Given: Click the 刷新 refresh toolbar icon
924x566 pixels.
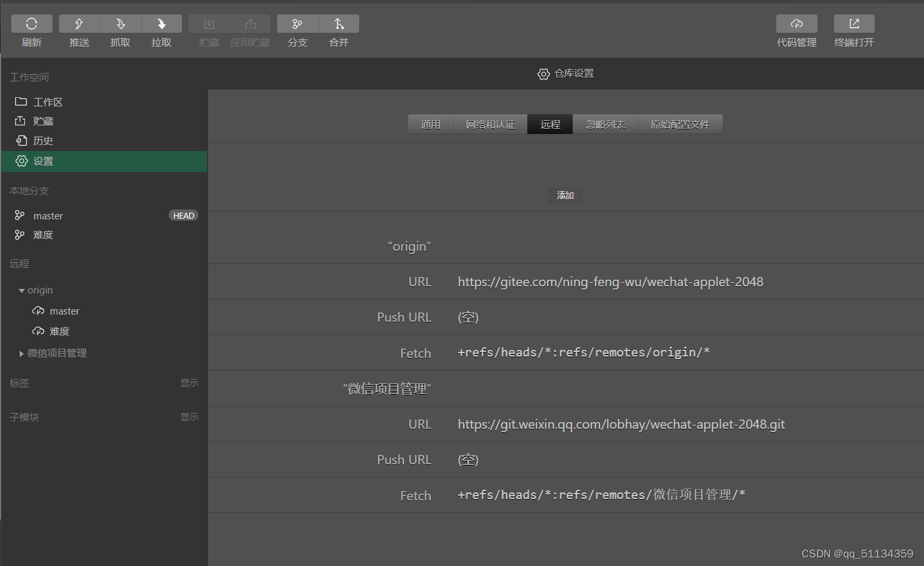Looking at the screenshot, I should tap(32, 24).
